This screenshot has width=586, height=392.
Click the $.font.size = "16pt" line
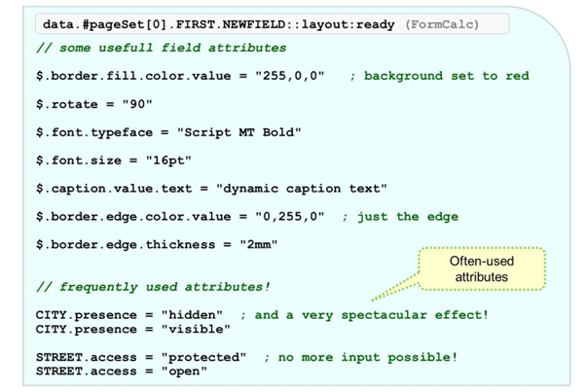click(108, 160)
